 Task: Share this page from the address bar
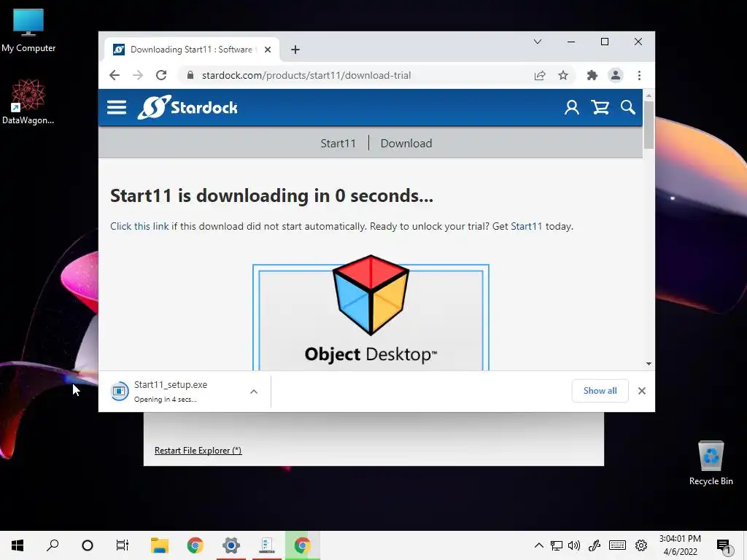click(x=540, y=75)
